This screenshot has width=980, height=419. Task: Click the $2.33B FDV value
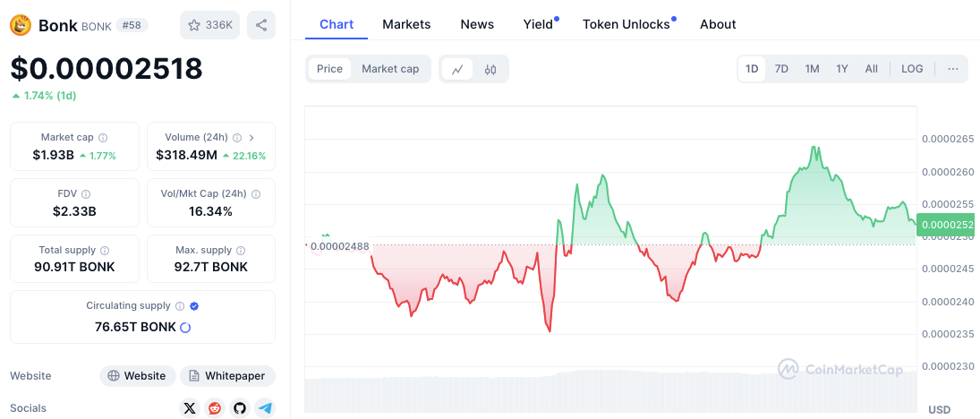(x=74, y=211)
